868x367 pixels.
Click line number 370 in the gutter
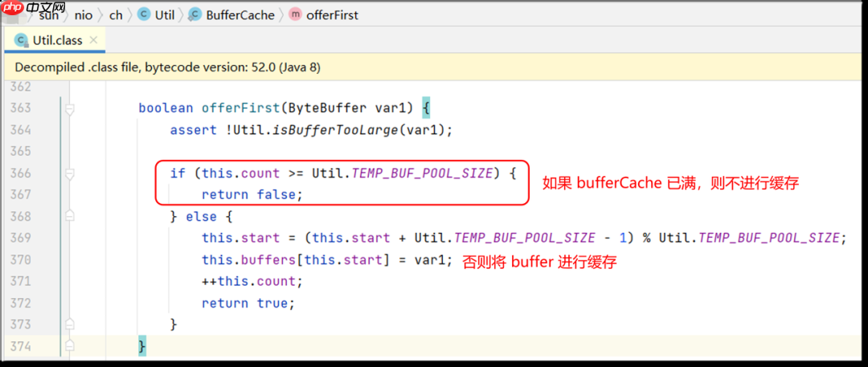click(x=22, y=259)
